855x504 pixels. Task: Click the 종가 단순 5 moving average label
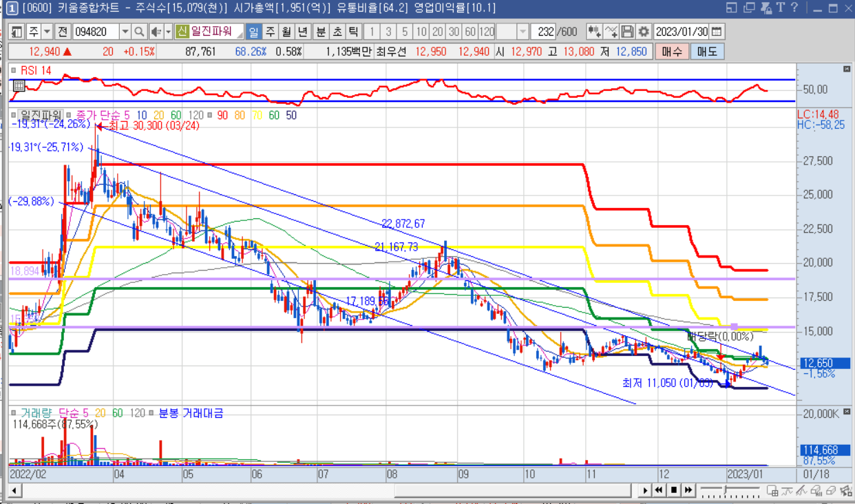point(103,115)
